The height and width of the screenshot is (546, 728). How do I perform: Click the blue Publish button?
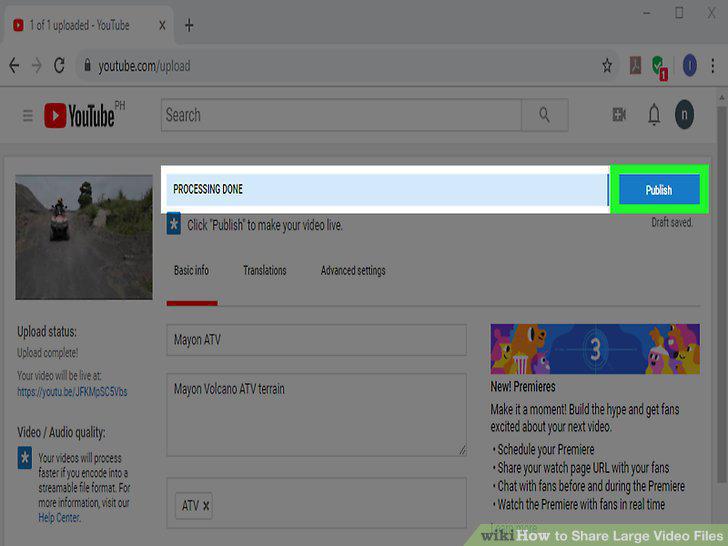click(659, 189)
